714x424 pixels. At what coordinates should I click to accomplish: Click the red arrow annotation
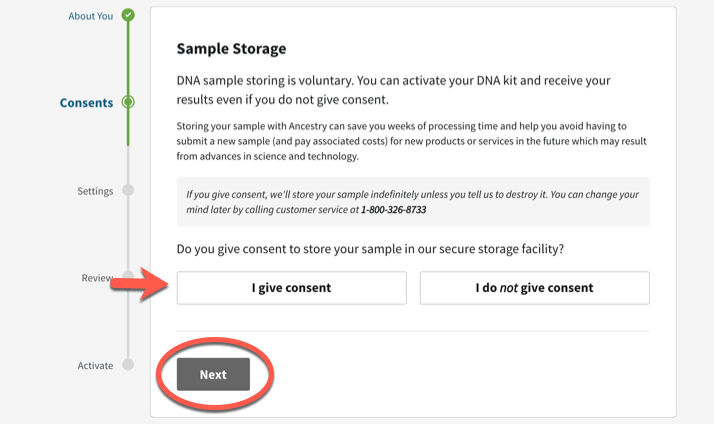point(140,285)
